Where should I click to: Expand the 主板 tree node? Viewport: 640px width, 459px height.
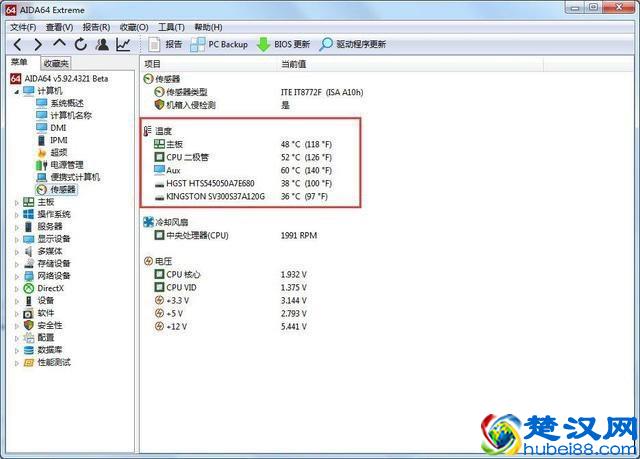[16, 202]
